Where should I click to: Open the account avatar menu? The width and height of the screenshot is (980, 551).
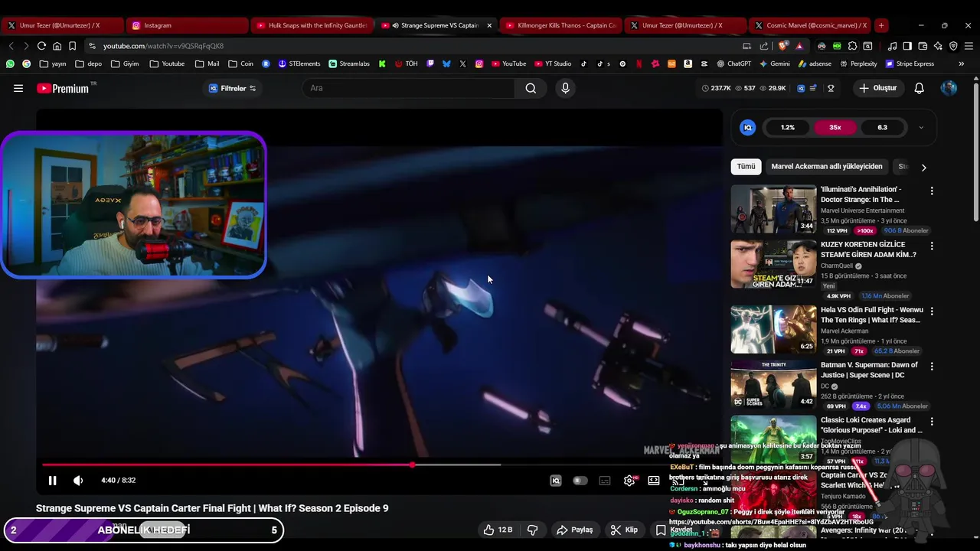(x=949, y=88)
